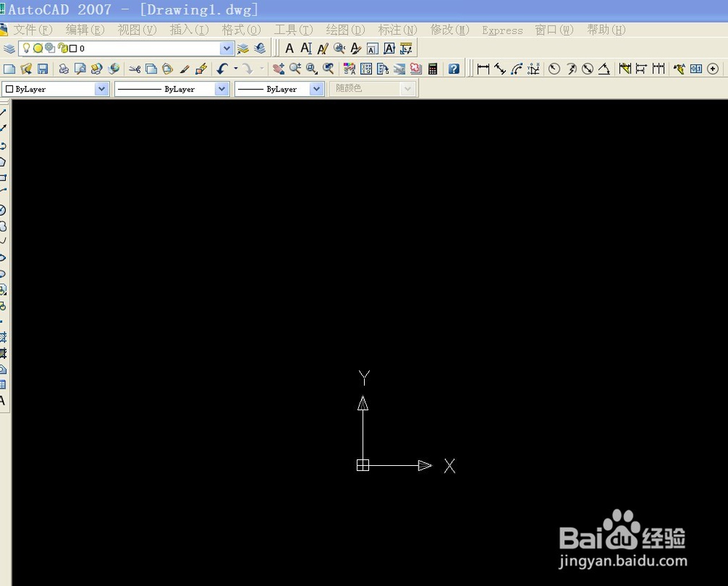The width and height of the screenshot is (728, 586).
Task: Open the Text Style icon
Action: pos(356,48)
